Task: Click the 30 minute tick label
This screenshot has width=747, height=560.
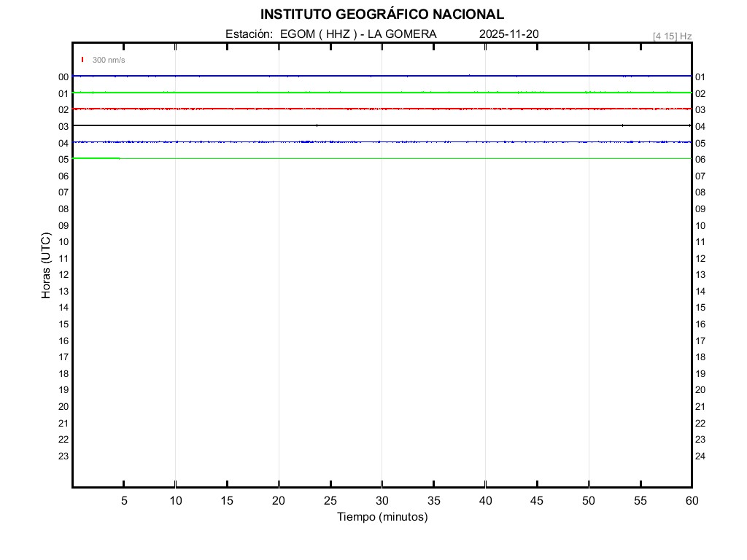Action: 382,501
